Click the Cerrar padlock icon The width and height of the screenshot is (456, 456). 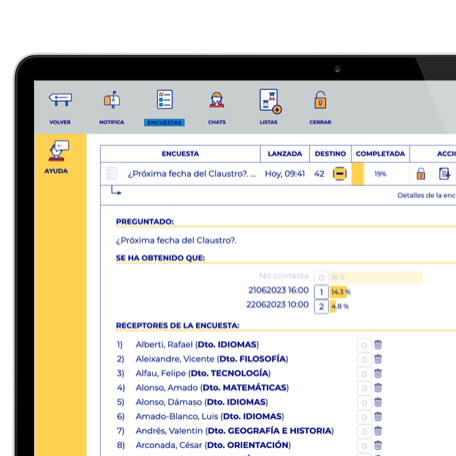[x=320, y=100]
